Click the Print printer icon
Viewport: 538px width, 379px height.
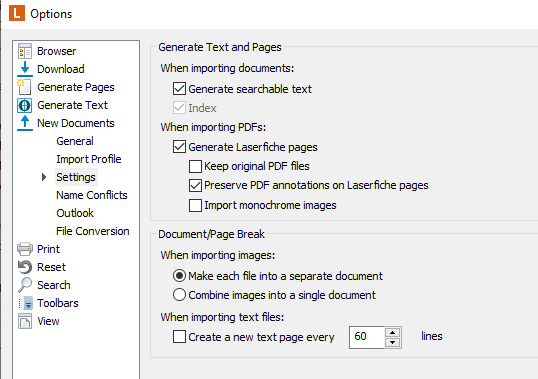tap(25, 249)
